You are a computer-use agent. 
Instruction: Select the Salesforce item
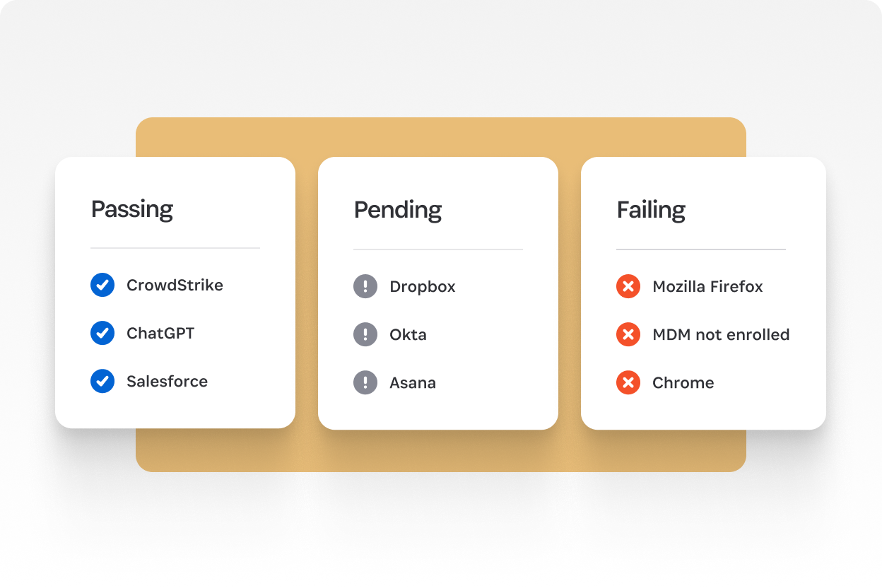[167, 381]
